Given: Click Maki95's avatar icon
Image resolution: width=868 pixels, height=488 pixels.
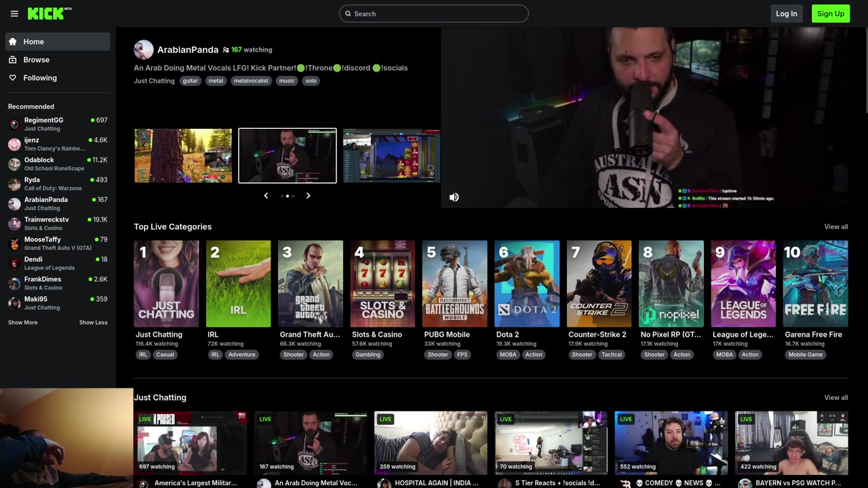Looking at the screenshot, I should point(14,303).
